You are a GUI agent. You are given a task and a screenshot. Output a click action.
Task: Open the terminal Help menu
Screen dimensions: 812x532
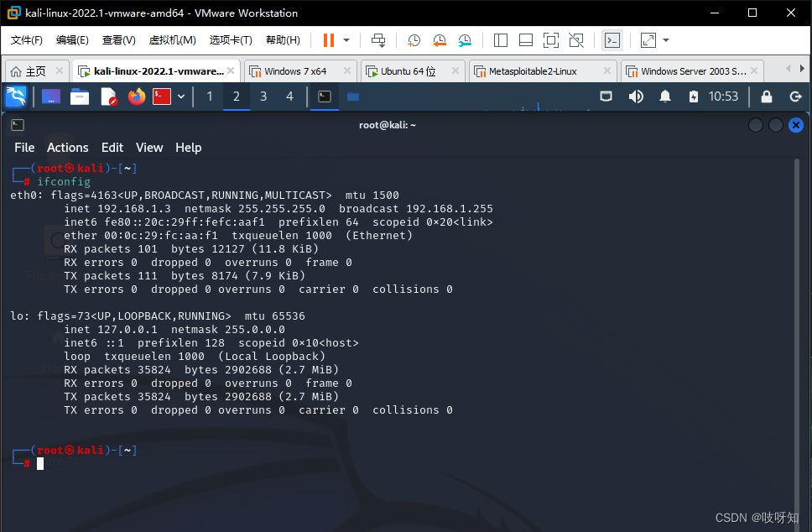coord(189,148)
